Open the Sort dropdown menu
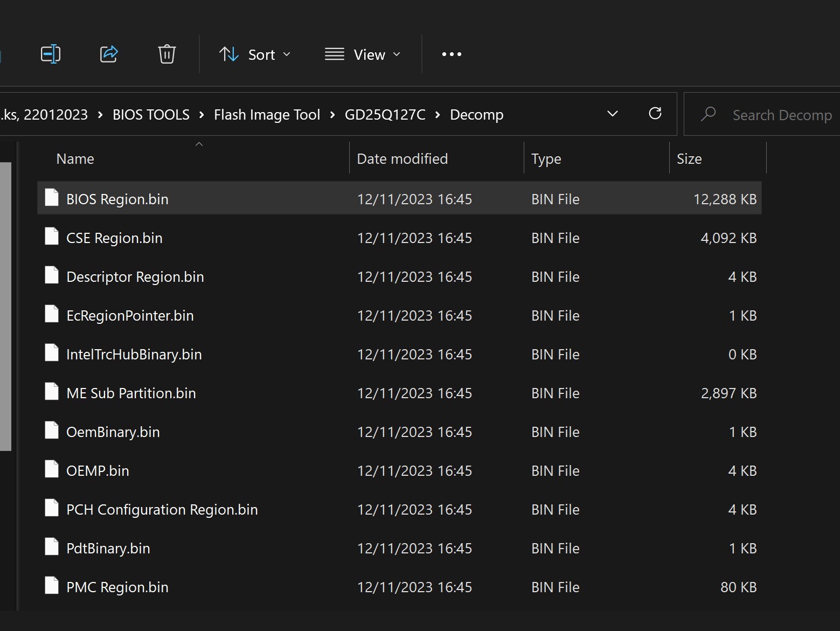 255,54
